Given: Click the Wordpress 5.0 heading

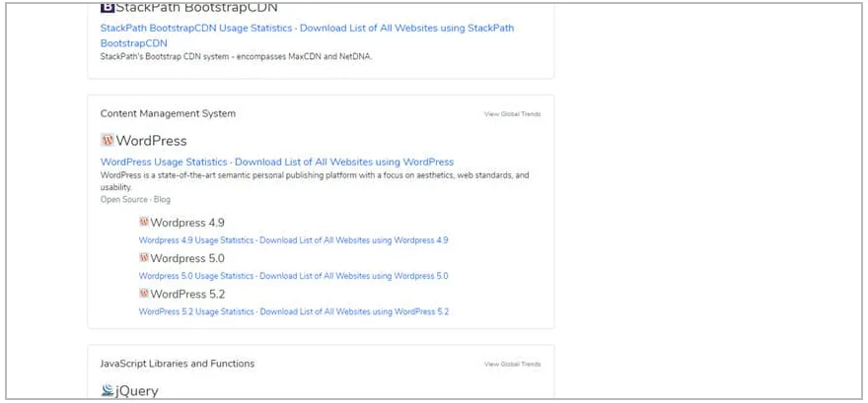Looking at the screenshot, I should [x=187, y=258].
